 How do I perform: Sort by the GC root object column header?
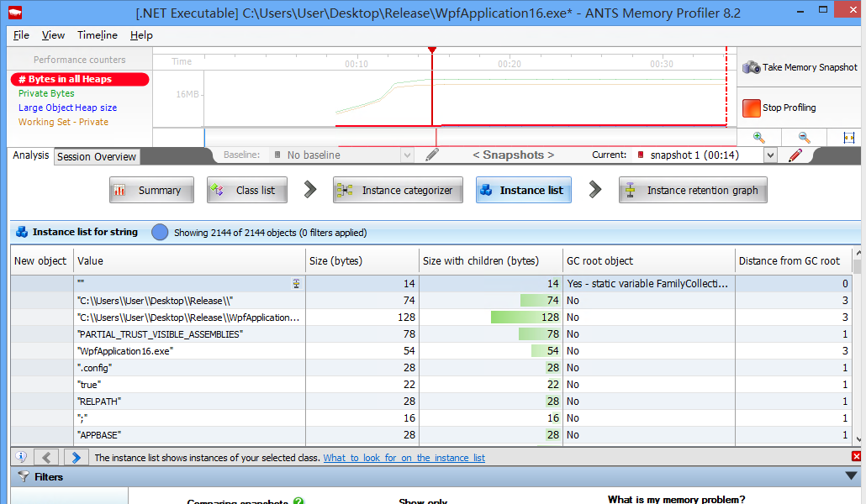(x=649, y=261)
